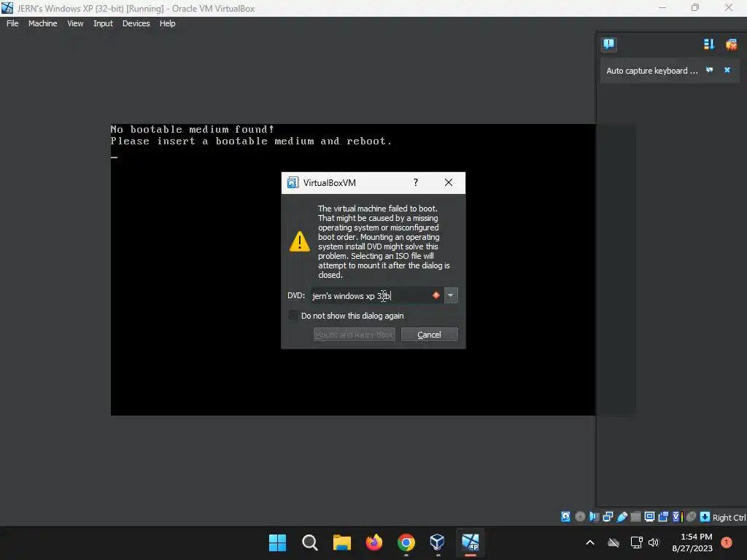Screen dimensions: 747x560
Task: Click the help question mark in dialog
Action: [x=415, y=182]
